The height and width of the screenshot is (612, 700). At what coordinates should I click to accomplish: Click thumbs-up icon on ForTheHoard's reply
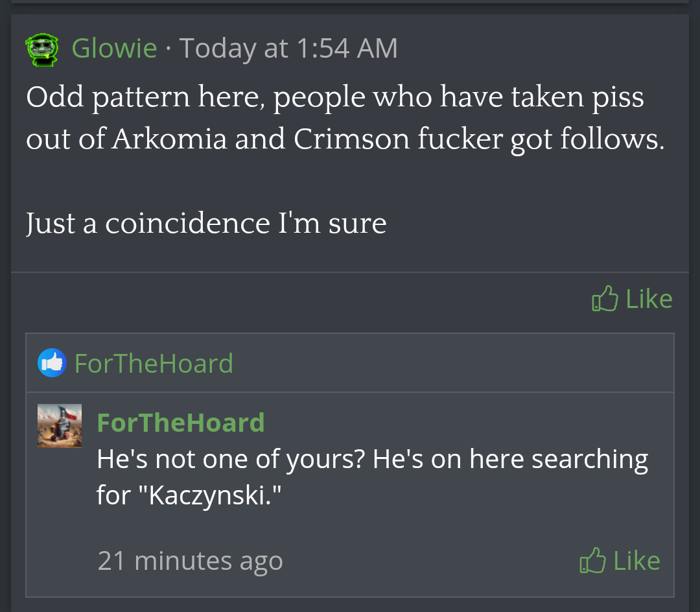(x=592, y=561)
